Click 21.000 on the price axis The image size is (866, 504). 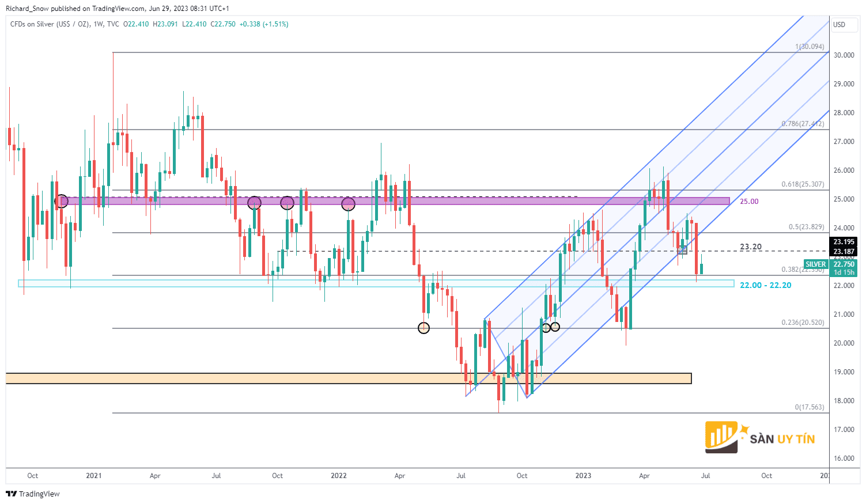tap(844, 314)
